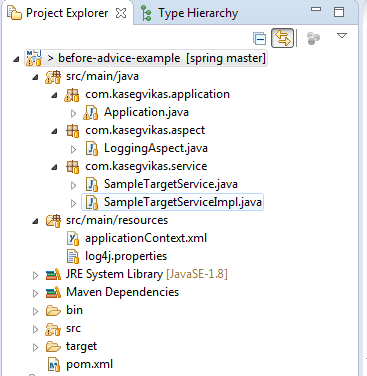This screenshot has height=376, width=367.
Task: Click the SampleTargetService.java file icon
Action: point(92,185)
